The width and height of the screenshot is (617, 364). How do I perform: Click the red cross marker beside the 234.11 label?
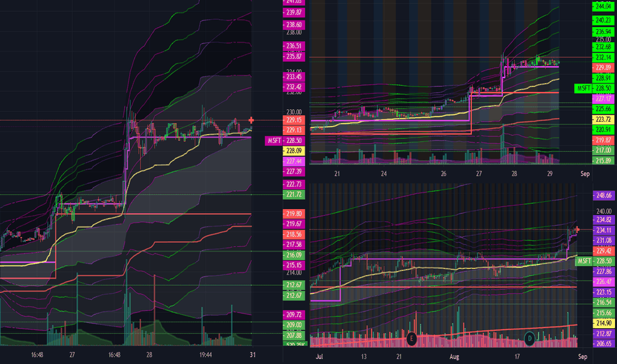tap(577, 229)
